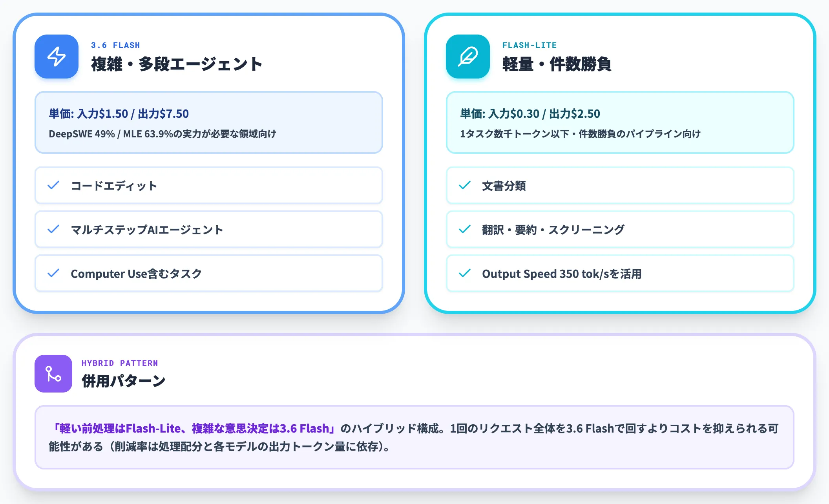829x504 pixels.
Task: Click the 能性がある(削減率は… sentence line
Action: [x=220, y=446]
